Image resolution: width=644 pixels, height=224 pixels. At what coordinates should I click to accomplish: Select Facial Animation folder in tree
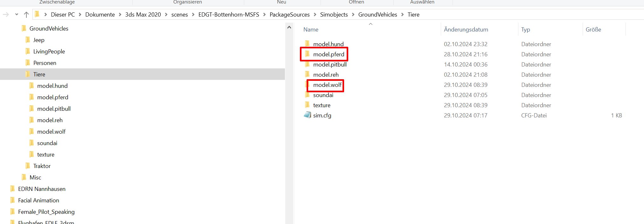[38, 200]
